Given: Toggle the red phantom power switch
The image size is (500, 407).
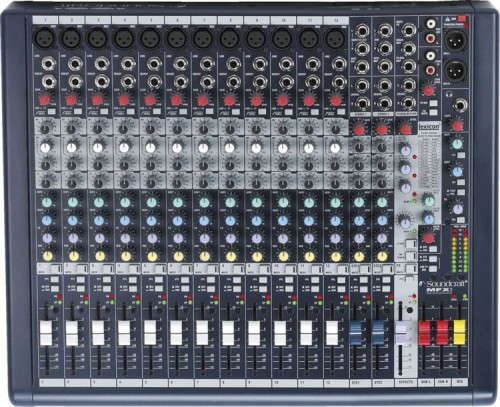Looking at the screenshot, I should click(462, 19).
